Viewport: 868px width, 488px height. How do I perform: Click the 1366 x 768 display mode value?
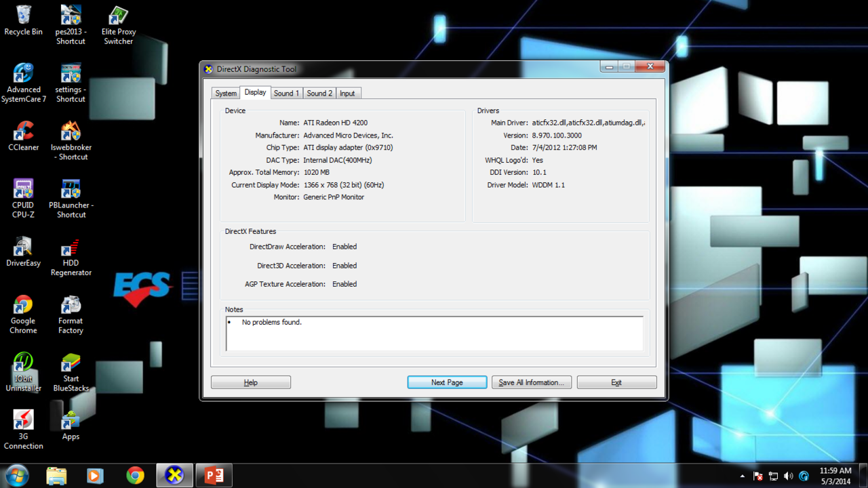click(344, 185)
